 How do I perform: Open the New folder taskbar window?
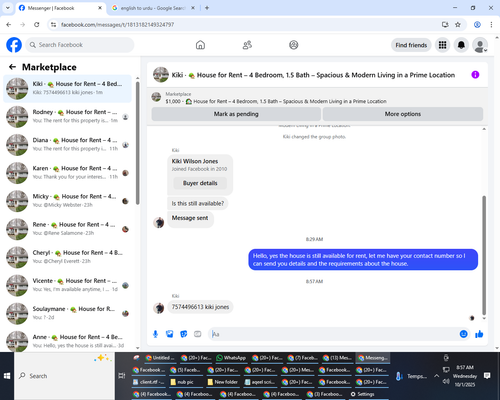pos(223,382)
